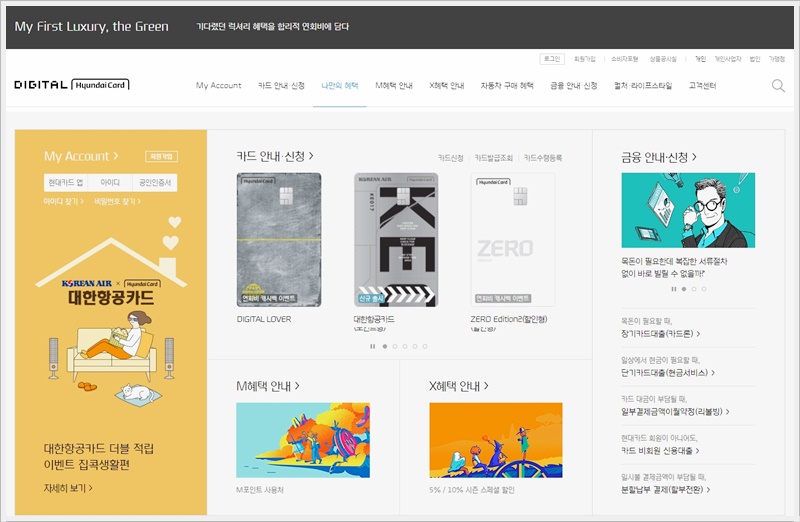This screenshot has height=522, width=800.
Task: Select fifth card carousel dot
Action: [x=425, y=346]
